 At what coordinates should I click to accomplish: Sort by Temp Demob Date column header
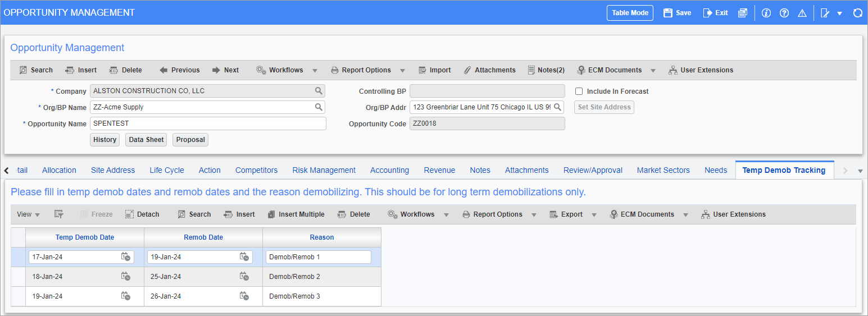point(85,237)
